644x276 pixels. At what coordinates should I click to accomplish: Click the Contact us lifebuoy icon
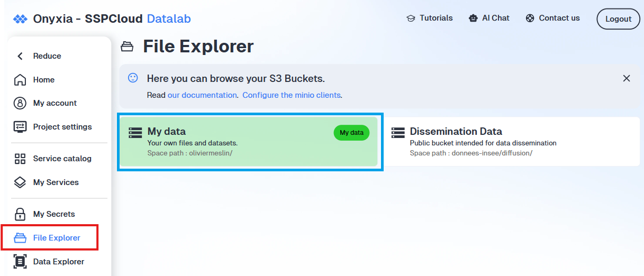pyautogui.click(x=530, y=18)
